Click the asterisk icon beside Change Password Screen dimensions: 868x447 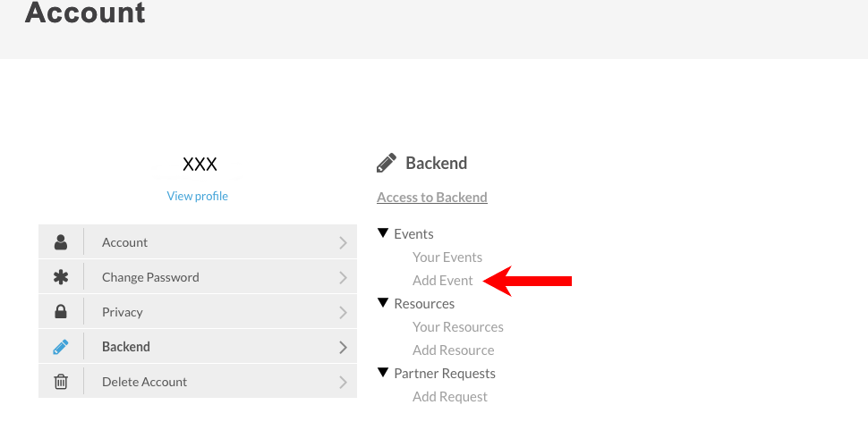point(61,277)
